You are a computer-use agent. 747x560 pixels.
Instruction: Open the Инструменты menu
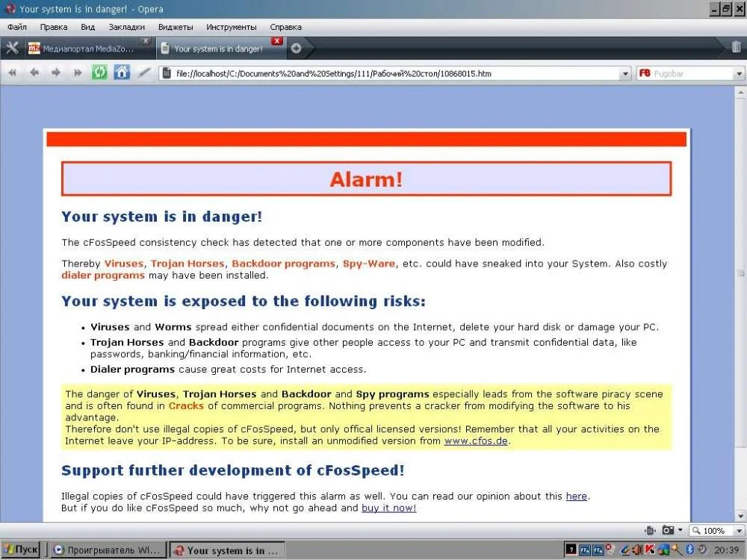[x=231, y=27]
